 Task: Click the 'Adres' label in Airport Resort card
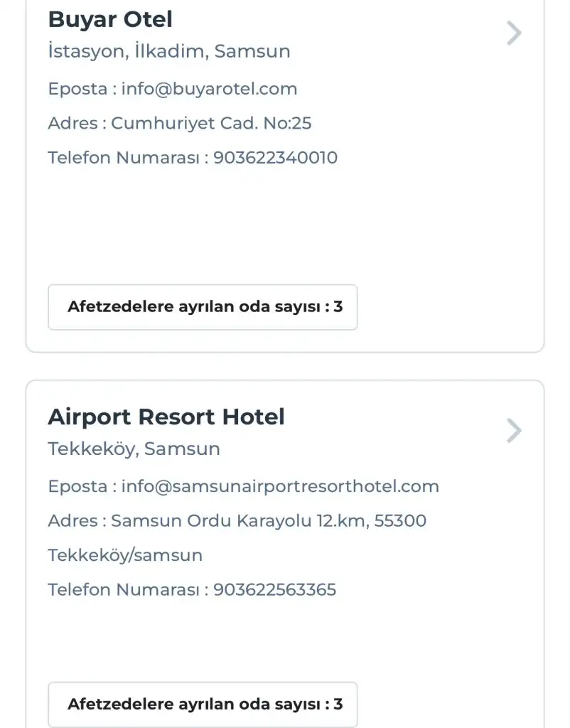coord(72,520)
